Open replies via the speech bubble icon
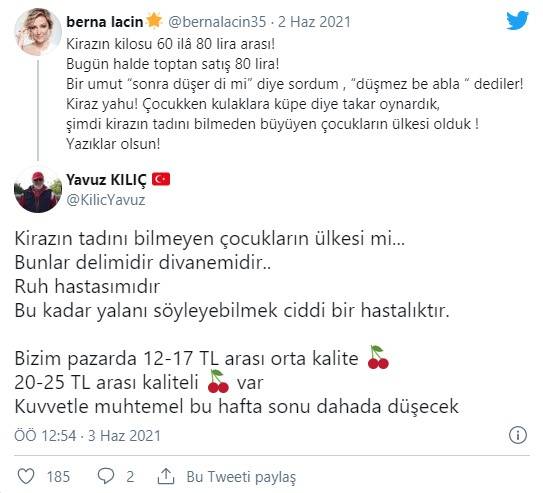 pyautogui.click(x=106, y=476)
